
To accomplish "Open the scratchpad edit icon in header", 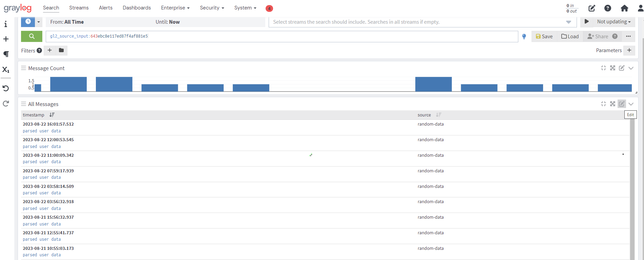I will click(x=591, y=8).
